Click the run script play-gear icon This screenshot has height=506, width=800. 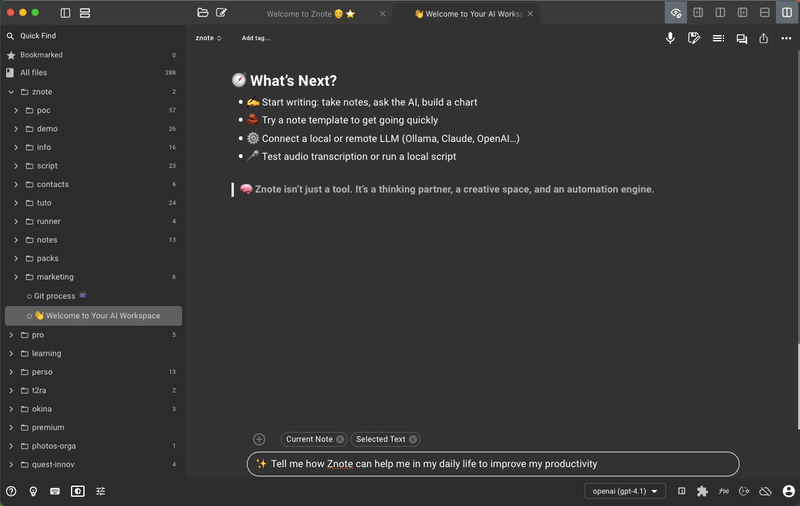pos(744,491)
